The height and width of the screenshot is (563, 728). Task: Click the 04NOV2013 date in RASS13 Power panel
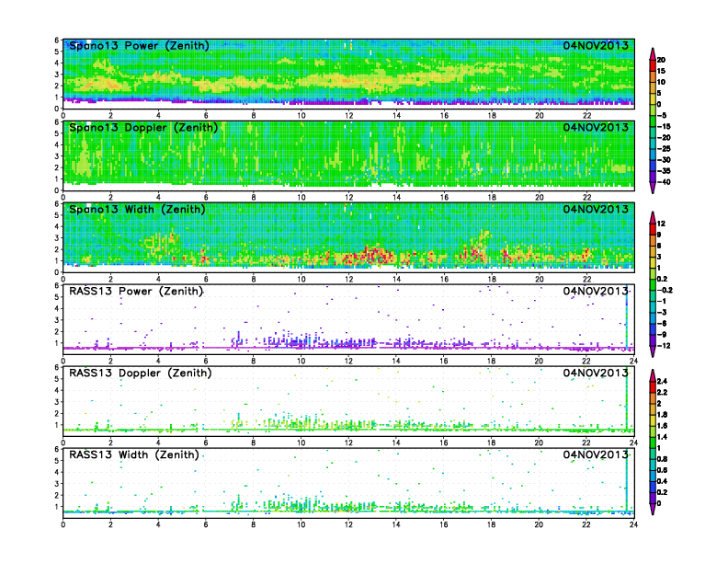pyautogui.click(x=596, y=291)
